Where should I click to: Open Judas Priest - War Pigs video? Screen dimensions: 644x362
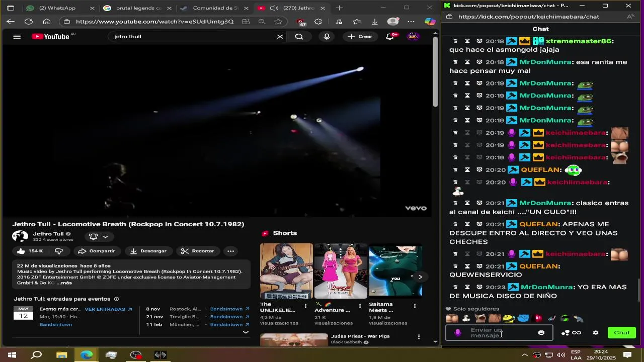(x=360, y=336)
